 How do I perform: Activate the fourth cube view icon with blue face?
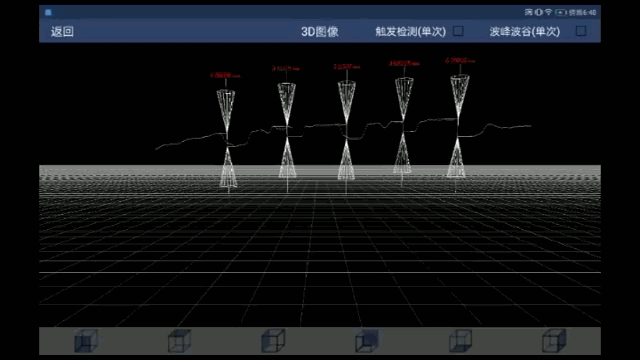367,341
